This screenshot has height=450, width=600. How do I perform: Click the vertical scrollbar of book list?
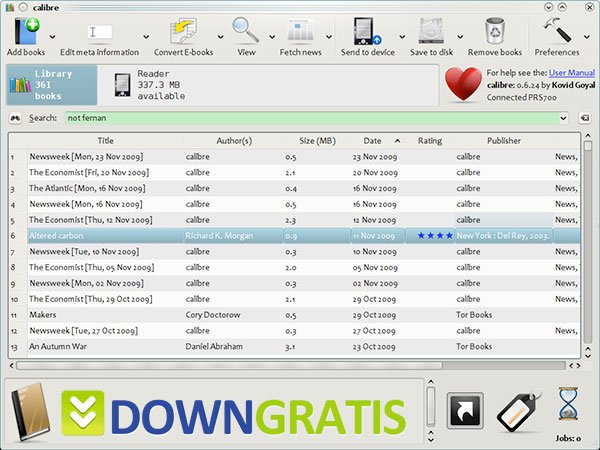[588, 243]
